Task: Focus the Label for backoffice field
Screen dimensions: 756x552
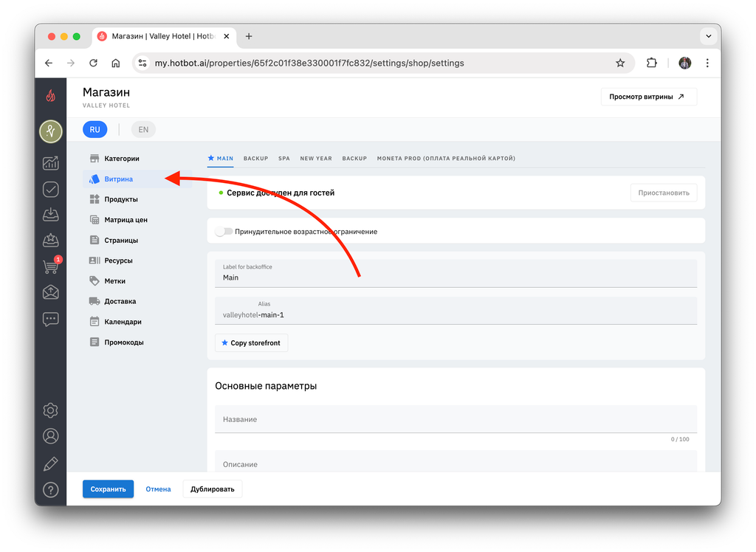Action: point(456,273)
